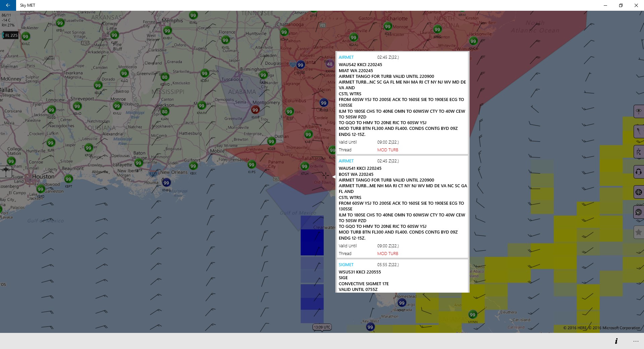Screen dimensions: 644x349
Task: Select the KMLU station marker
Action: pyautogui.click(x=117, y=106)
